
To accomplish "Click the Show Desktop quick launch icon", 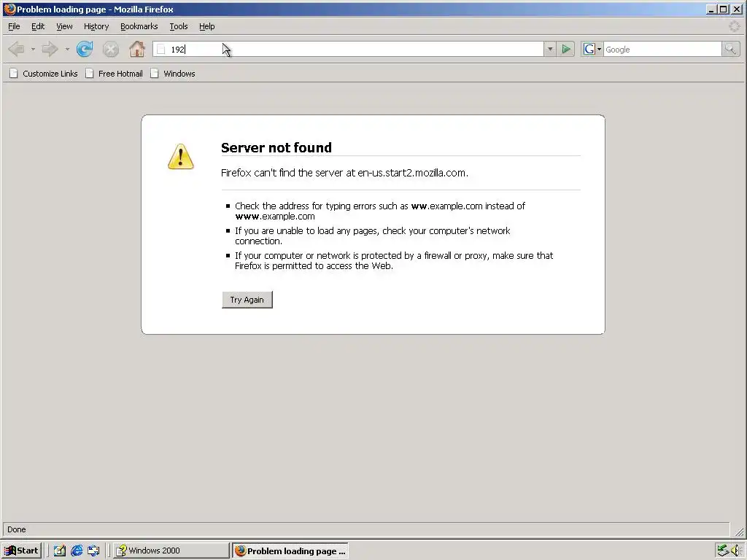I will pos(59,551).
